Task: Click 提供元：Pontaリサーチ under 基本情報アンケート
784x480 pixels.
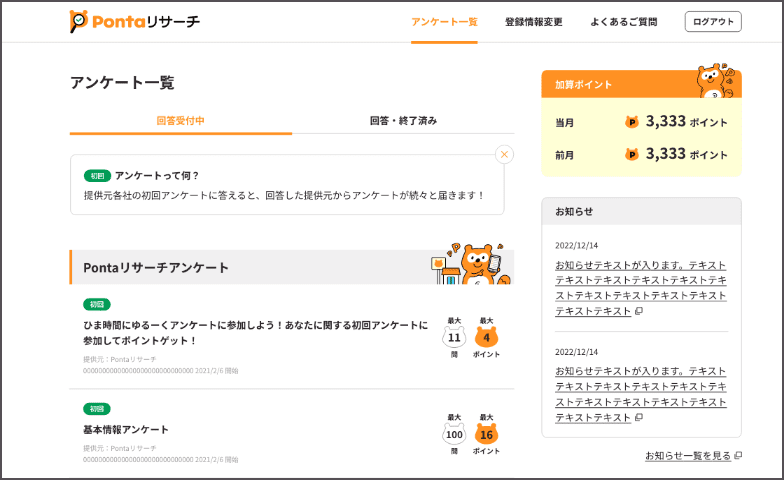Action: click(120, 448)
